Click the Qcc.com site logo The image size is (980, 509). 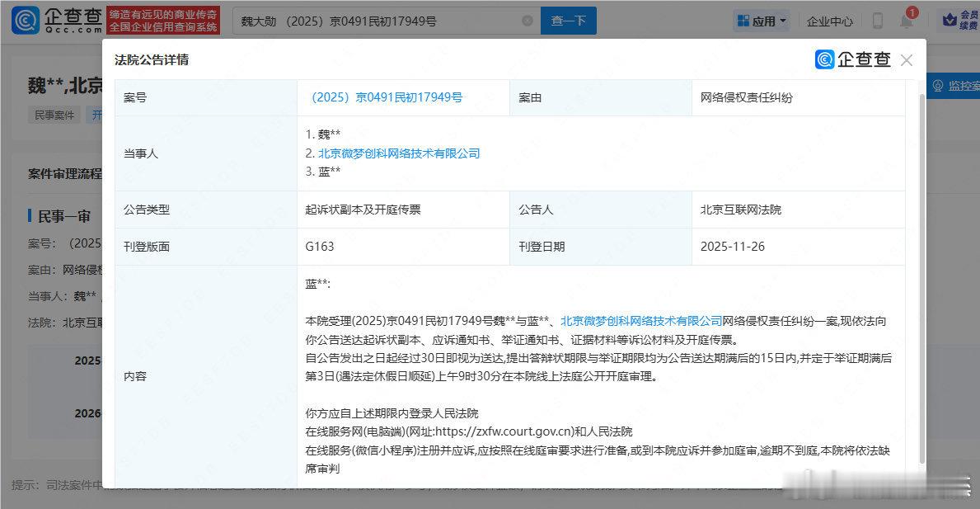(51, 20)
